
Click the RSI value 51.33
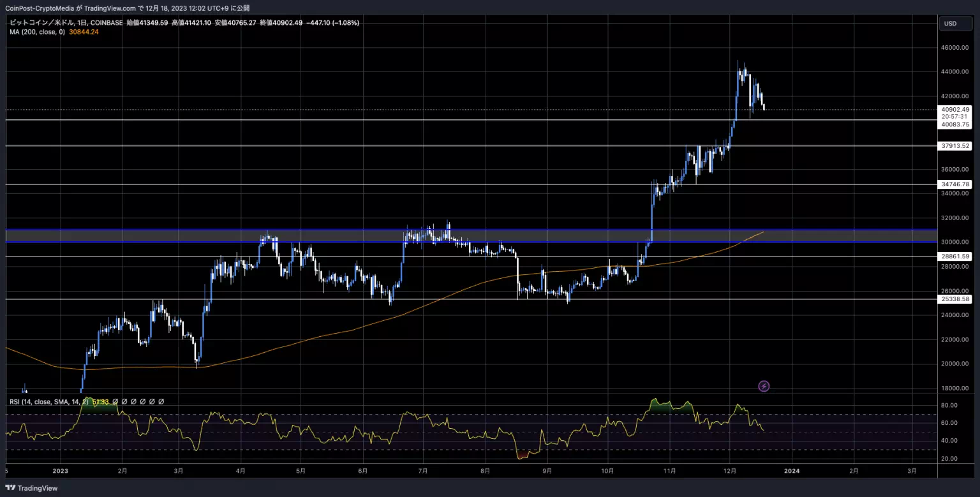[x=101, y=402]
